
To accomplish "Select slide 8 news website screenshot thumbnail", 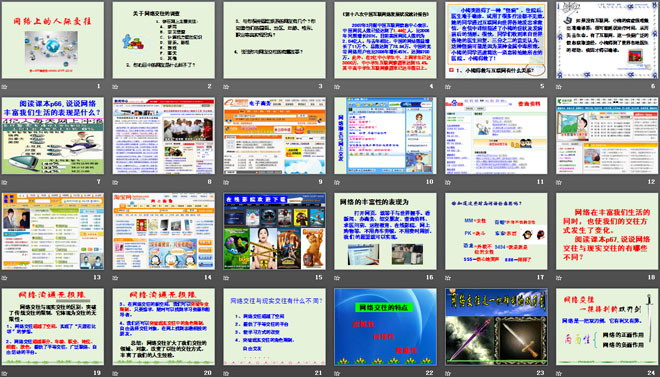I will (x=163, y=135).
